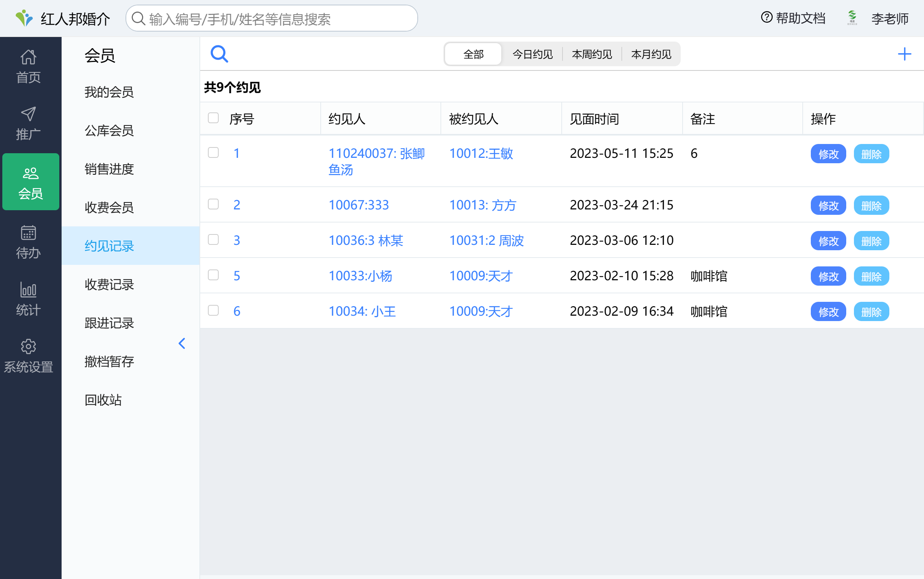Click 删除 for the 10067:333 row
This screenshot has height=579, width=924.
(872, 205)
